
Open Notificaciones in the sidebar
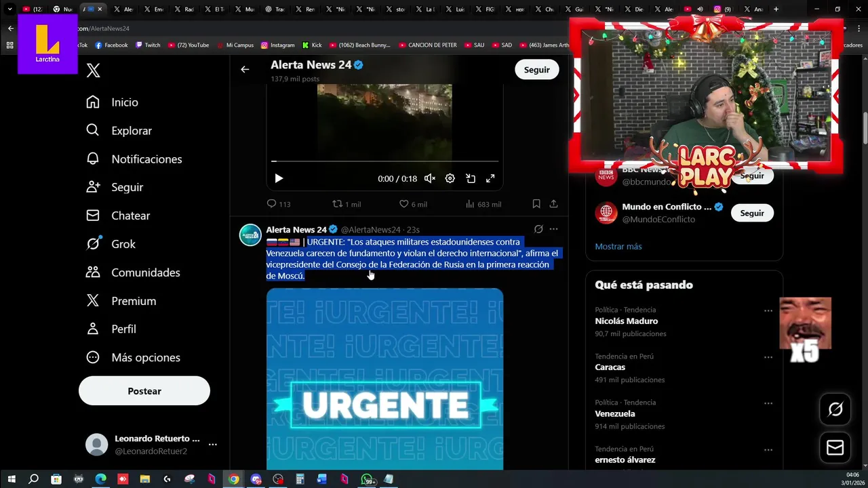click(134, 159)
